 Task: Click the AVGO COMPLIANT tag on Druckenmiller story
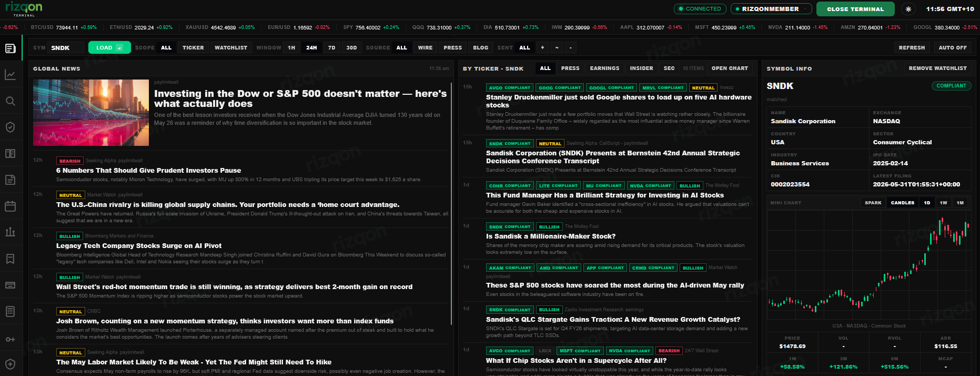pos(510,88)
